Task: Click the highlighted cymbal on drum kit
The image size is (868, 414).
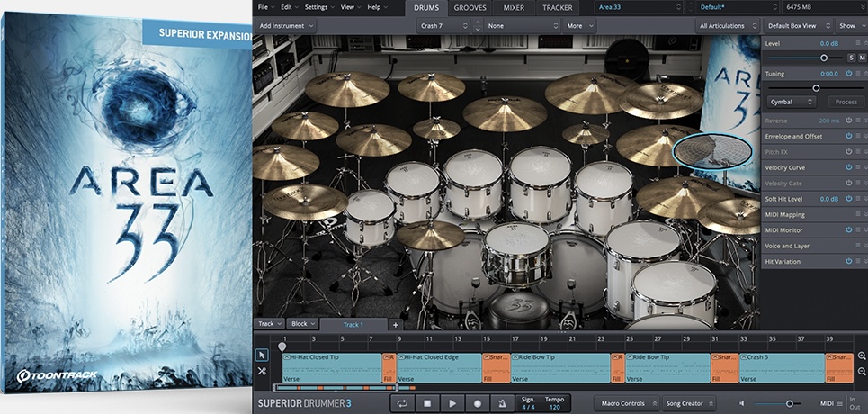Action: click(x=712, y=151)
